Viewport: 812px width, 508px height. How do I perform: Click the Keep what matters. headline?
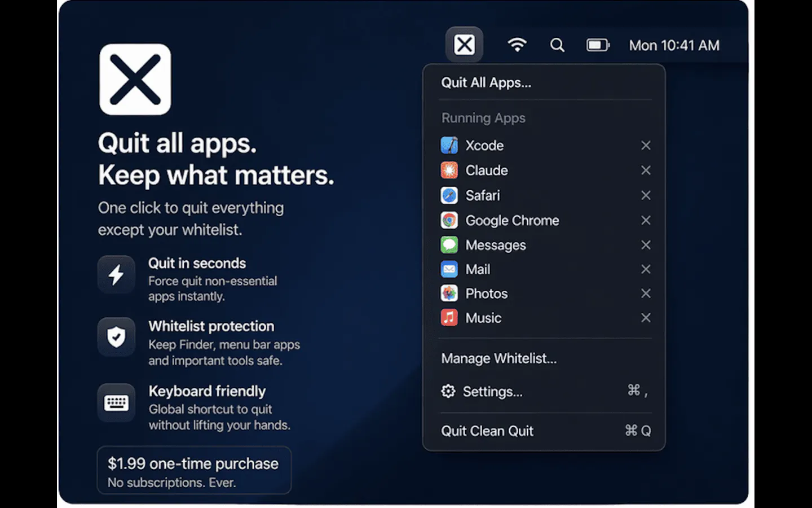[x=216, y=176]
